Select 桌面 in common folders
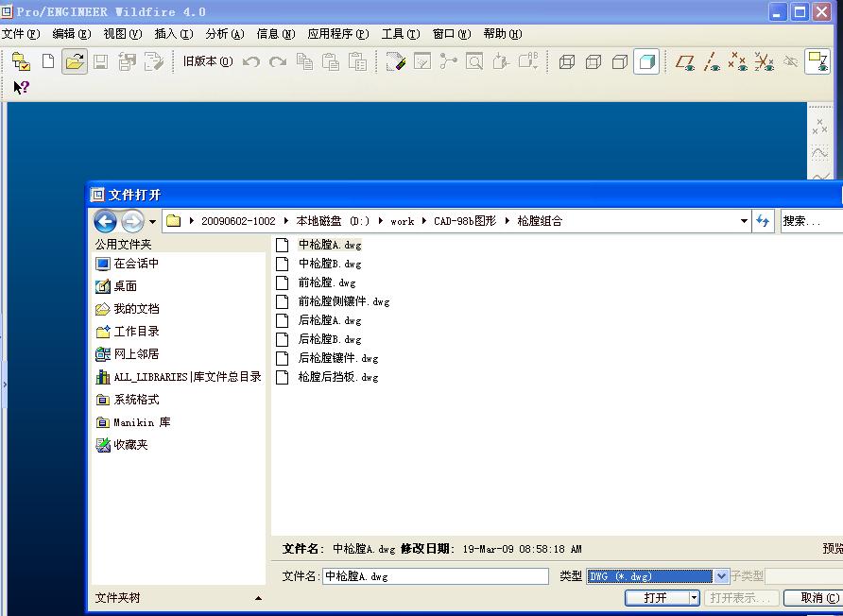Image resolution: width=843 pixels, height=616 pixels. coord(116,286)
